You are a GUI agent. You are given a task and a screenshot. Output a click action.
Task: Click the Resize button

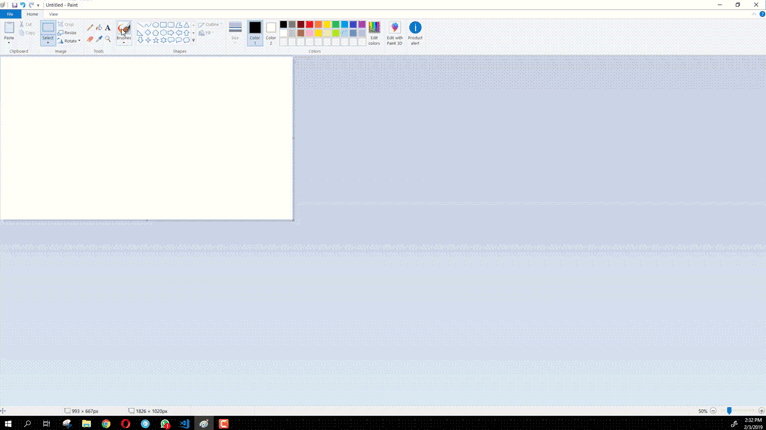pyautogui.click(x=67, y=33)
